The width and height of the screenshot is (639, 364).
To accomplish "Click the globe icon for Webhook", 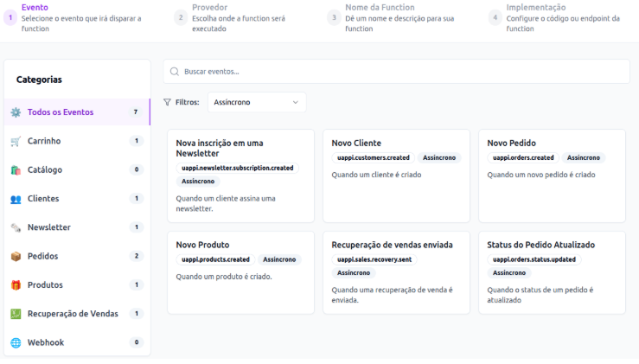I will [x=16, y=342].
